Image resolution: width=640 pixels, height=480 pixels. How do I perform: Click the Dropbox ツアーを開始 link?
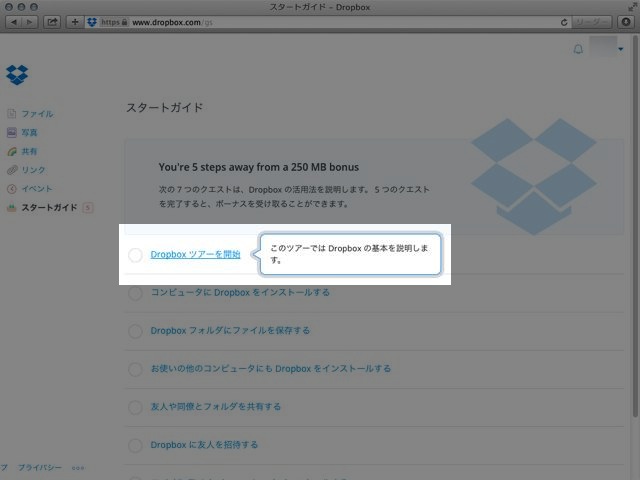[195, 254]
